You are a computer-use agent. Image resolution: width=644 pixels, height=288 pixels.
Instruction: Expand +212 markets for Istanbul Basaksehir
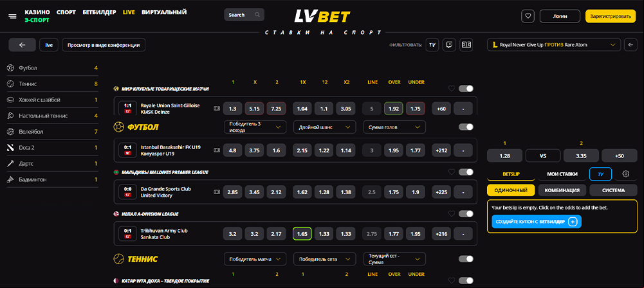(441, 150)
